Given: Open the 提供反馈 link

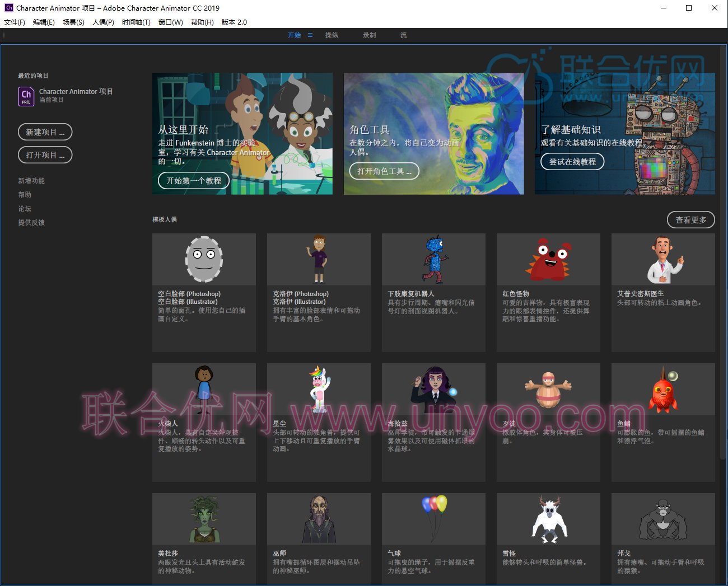Looking at the screenshot, I should tap(31, 223).
